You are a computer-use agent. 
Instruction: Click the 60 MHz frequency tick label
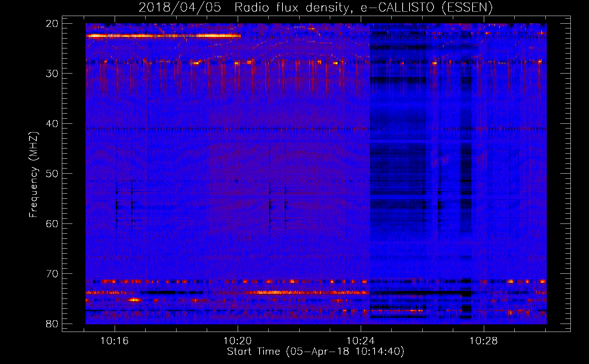tap(52, 223)
